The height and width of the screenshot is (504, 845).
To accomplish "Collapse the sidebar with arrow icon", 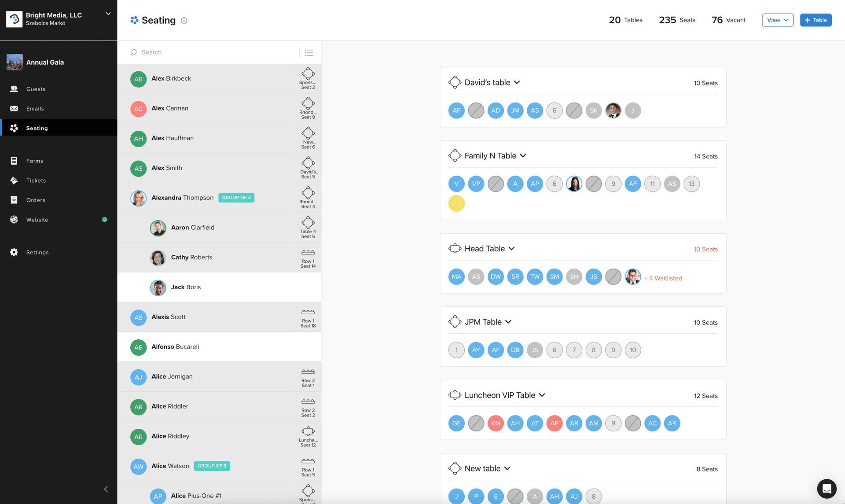I will point(106,489).
